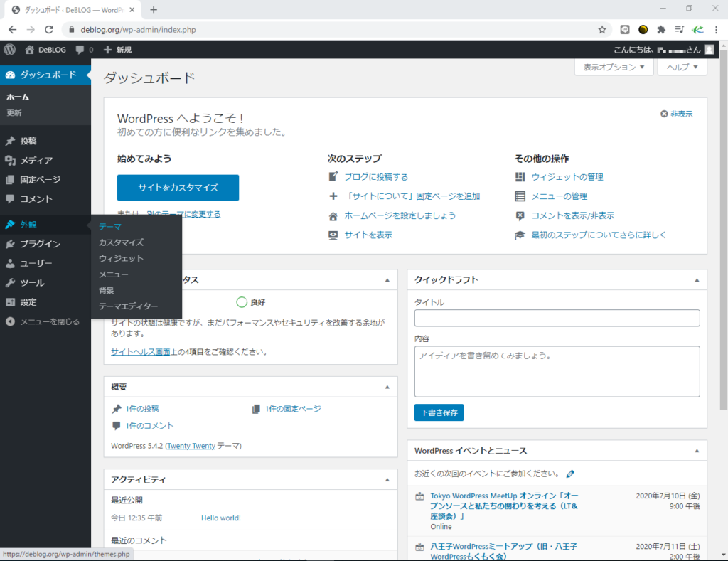This screenshot has height=561, width=728.
Task: Focus the 内容 draft text area
Action: [x=557, y=372]
